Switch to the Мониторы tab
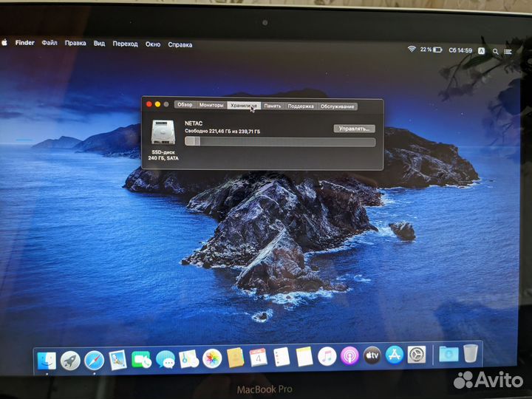The height and width of the screenshot is (399, 532). click(x=211, y=105)
